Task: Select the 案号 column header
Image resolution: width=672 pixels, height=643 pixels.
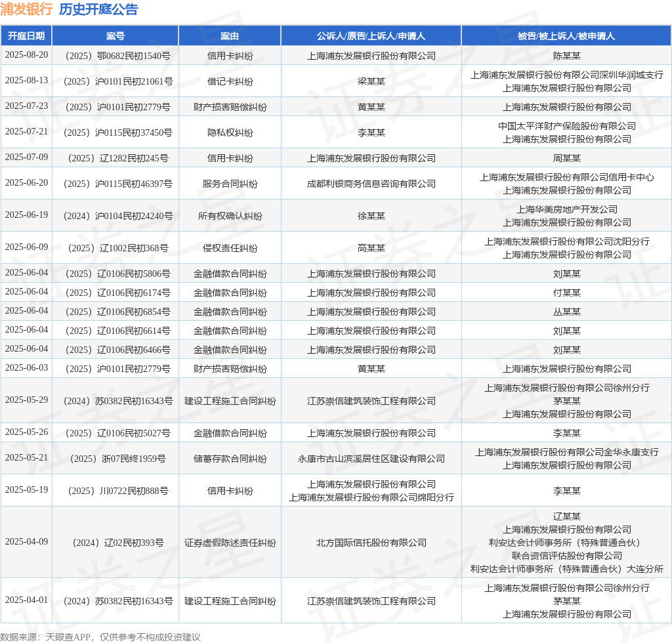Action: pos(115,36)
